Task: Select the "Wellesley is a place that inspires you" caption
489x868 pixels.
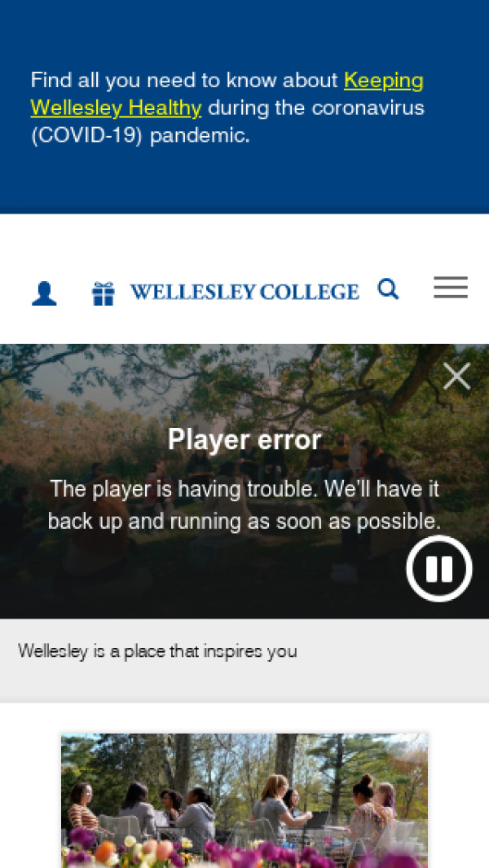Action: [157, 651]
